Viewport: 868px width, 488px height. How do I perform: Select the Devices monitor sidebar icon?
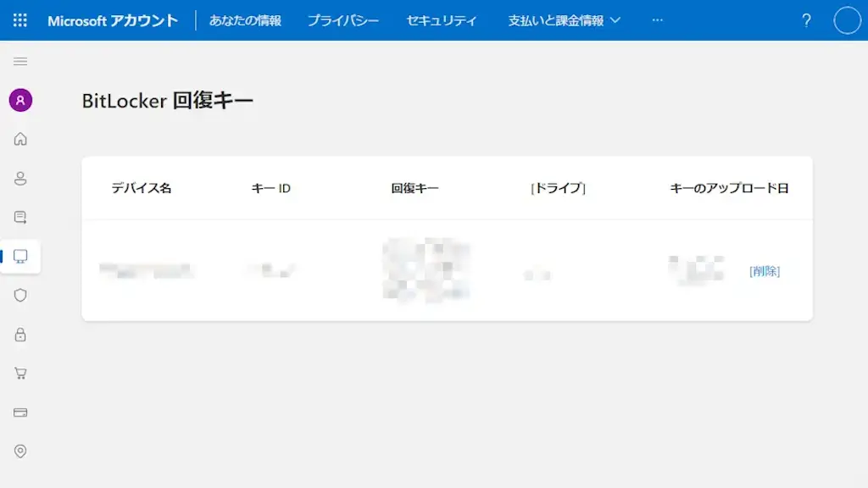pyautogui.click(x=20, y=256)
